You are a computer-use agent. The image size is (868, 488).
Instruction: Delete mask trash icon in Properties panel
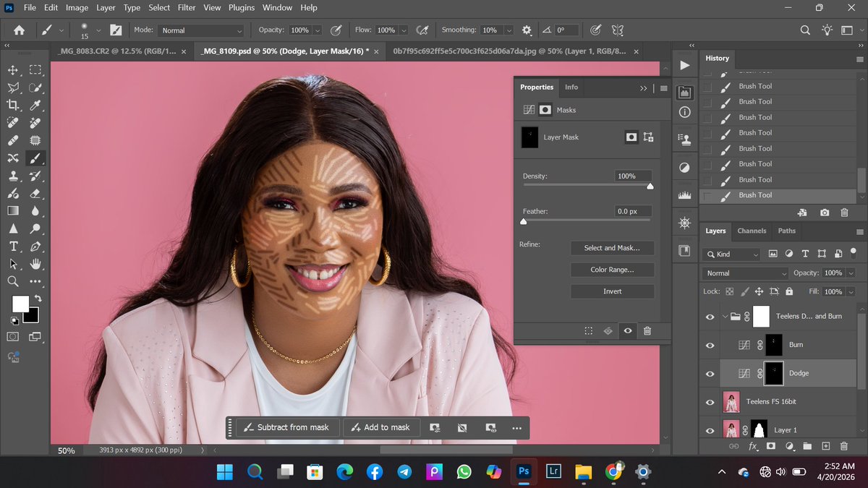(647, 330)
